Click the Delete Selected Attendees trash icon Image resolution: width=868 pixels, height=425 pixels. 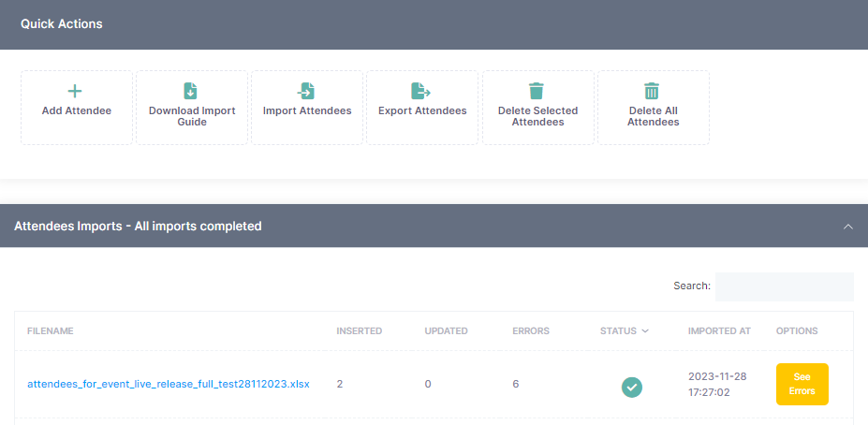[x=537, y=91]
